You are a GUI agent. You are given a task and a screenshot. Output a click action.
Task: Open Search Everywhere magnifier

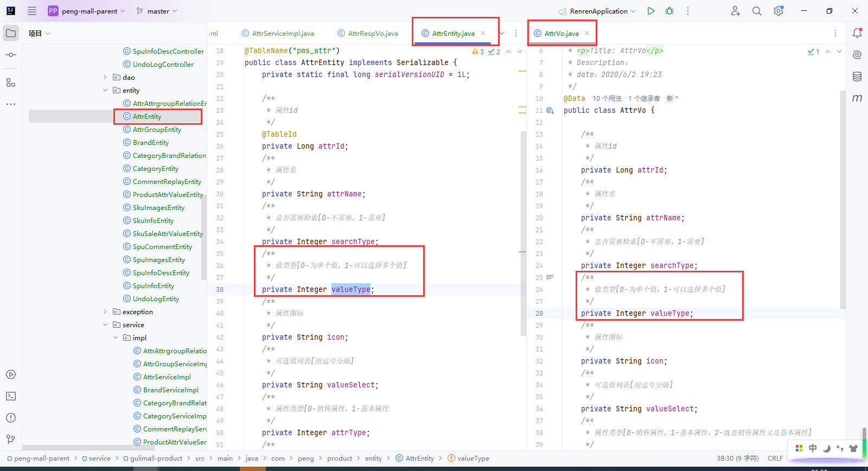pos(757,11)
